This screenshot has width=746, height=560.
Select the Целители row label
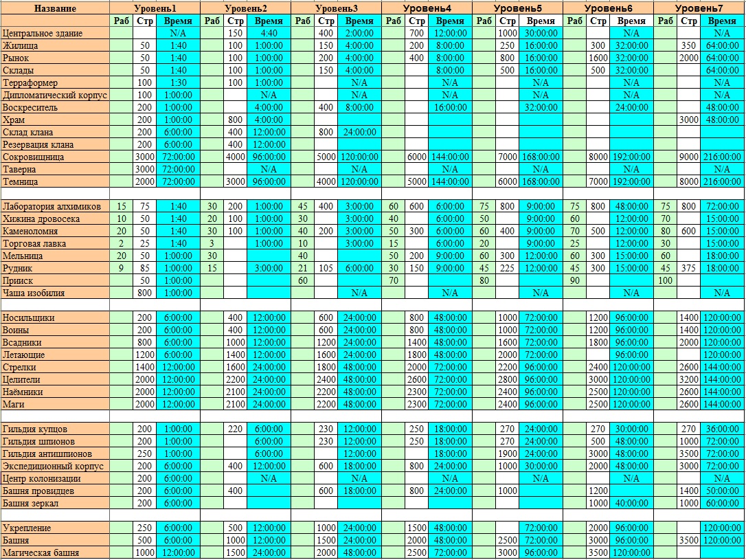pos(55,380)
